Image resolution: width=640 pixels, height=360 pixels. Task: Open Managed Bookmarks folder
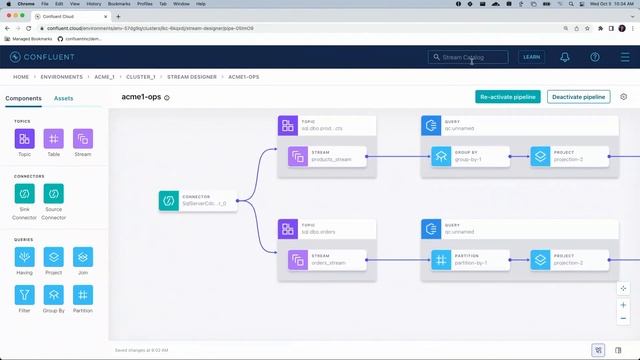point(28,39)
